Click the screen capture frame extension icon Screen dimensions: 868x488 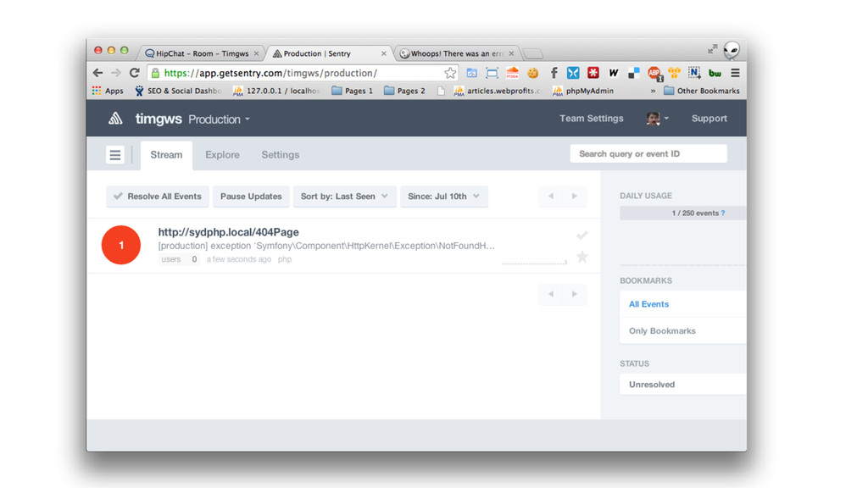(492, 73)
